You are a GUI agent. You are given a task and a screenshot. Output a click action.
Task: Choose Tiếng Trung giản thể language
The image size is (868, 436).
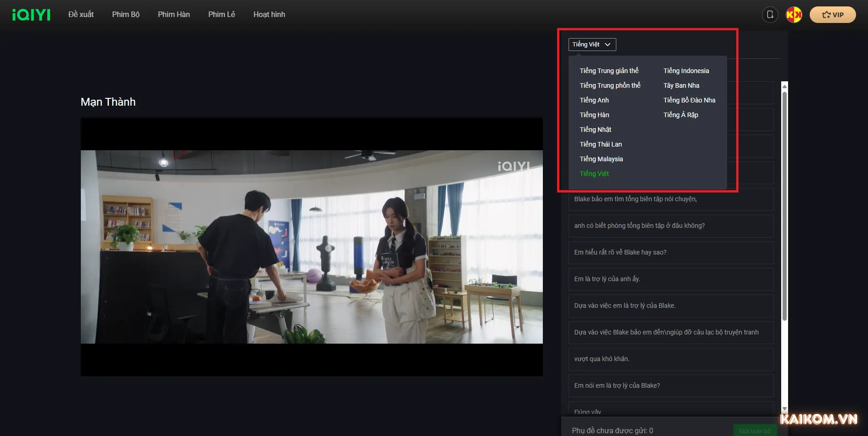tap(609, 70)
